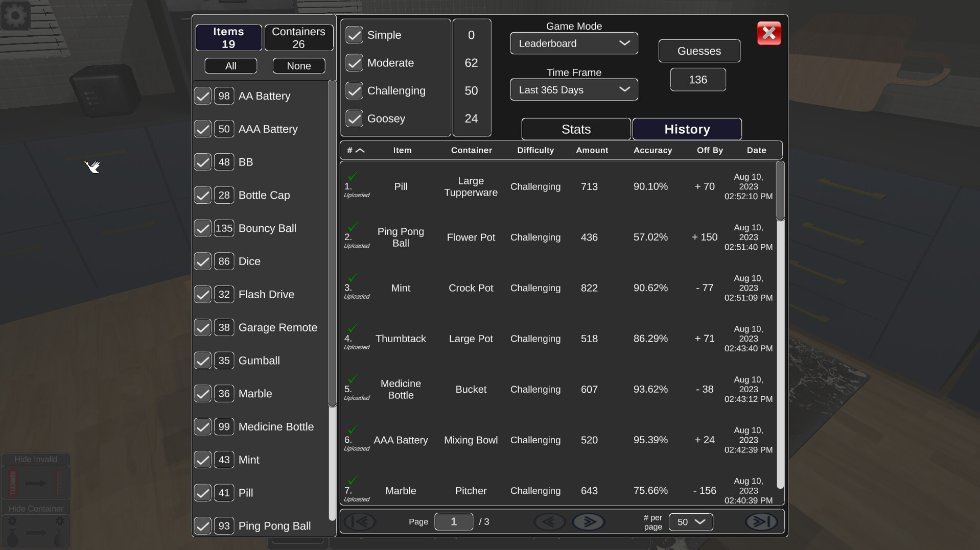The height and width of the screenshot is (550, 980).
Task: Open the settings gear icon
Action: (15, 15)
